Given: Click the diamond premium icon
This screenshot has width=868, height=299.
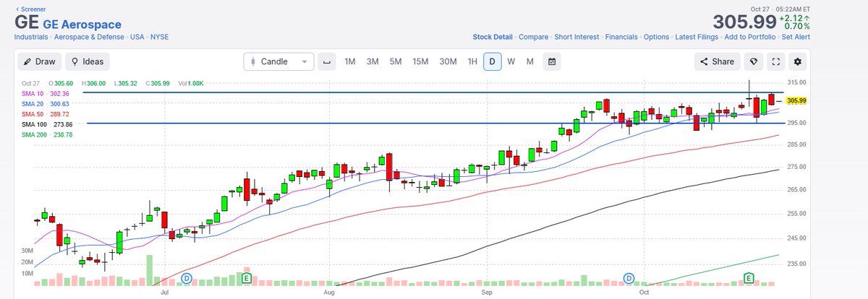Looking at the screenshot, I should (x=754, y=61).
